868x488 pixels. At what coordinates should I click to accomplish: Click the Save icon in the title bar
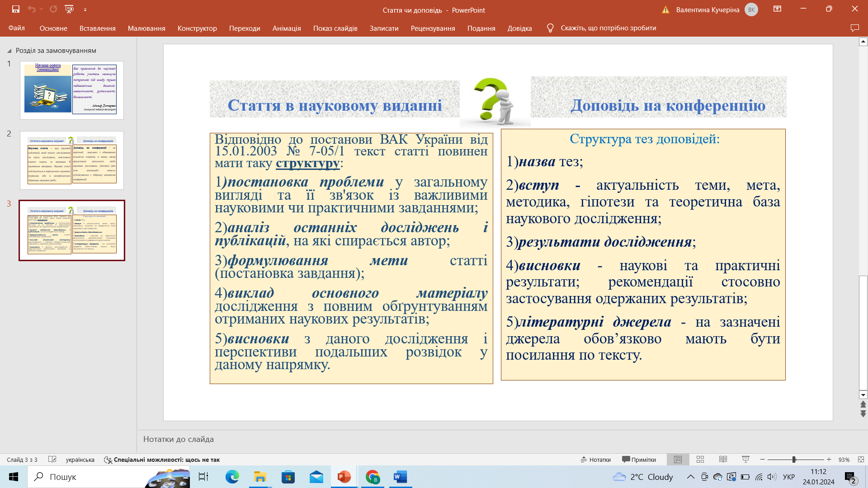click(16, 9)
